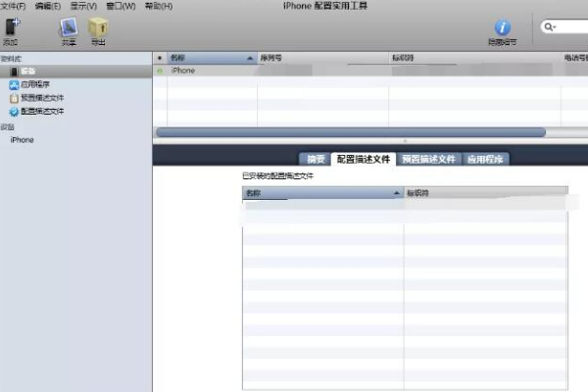Open the 窗口(W) menu
The width and height of the screenshot is (588, 392).
[120, 6]
